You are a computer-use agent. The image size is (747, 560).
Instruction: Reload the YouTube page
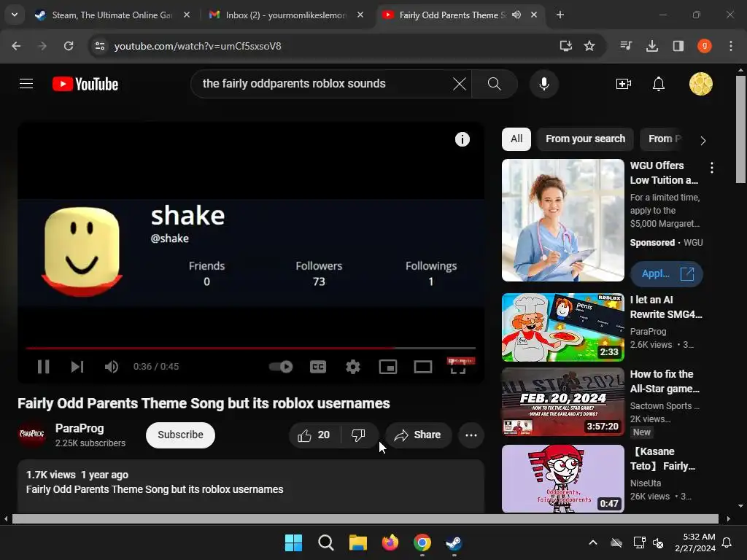[x=69, y=46]
